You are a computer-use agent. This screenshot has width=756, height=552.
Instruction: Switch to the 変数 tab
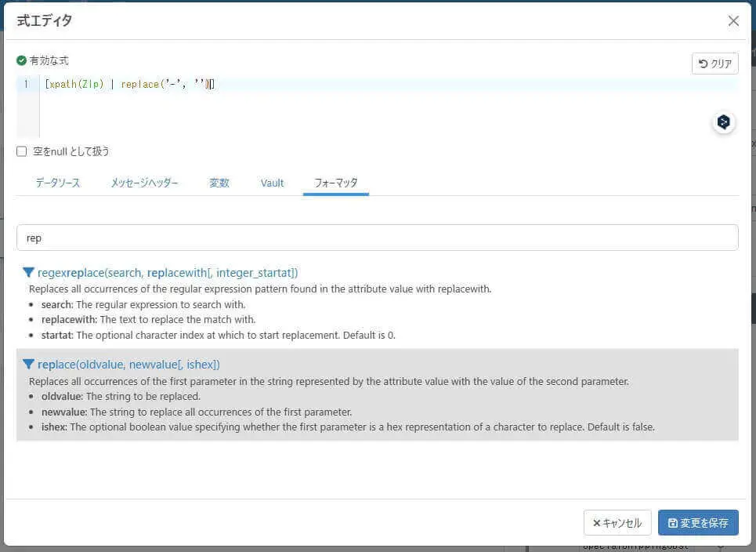pyautogui.click(x=219, y=183)
